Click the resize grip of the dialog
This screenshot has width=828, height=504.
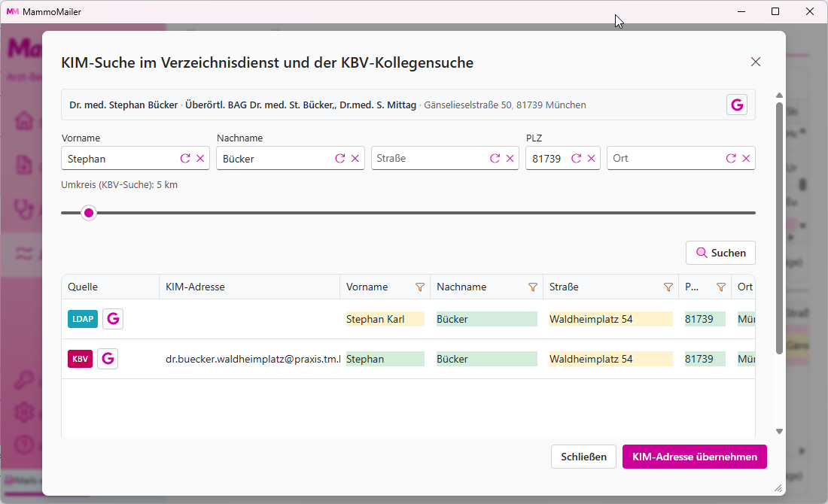778,488
